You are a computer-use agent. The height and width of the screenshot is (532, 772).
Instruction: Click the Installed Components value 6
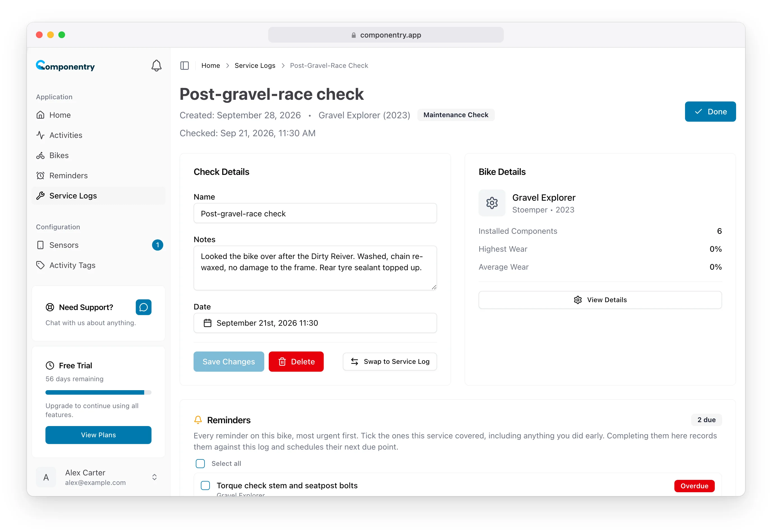point(719,231)
